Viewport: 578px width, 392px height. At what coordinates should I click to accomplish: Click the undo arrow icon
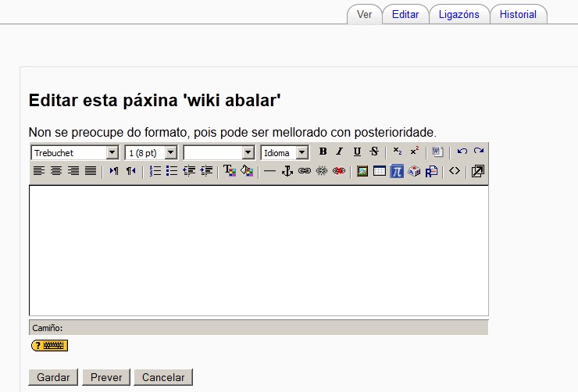click(462, 151)
